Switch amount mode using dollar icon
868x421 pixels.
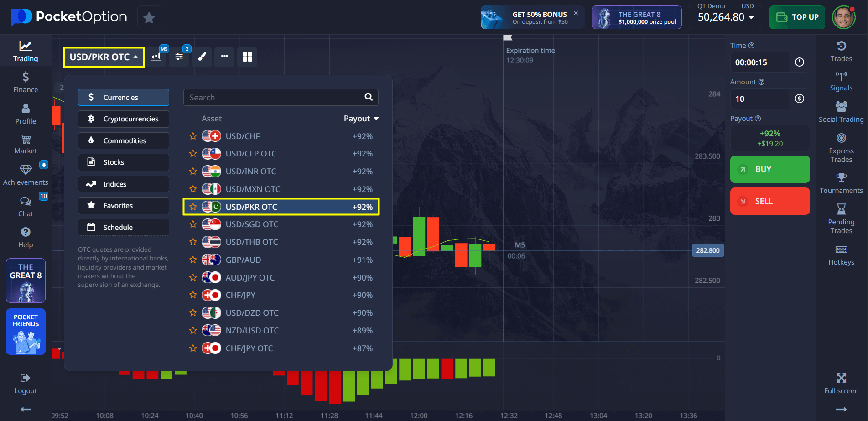(x=799, y=99)
